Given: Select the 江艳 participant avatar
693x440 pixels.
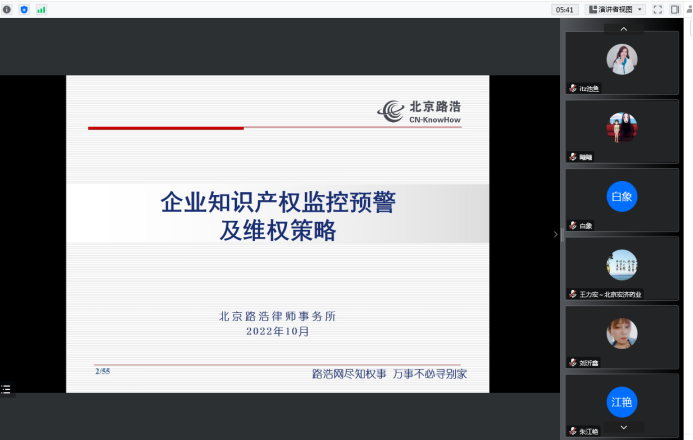Looking at the screenshot, I should click(621, 402).
